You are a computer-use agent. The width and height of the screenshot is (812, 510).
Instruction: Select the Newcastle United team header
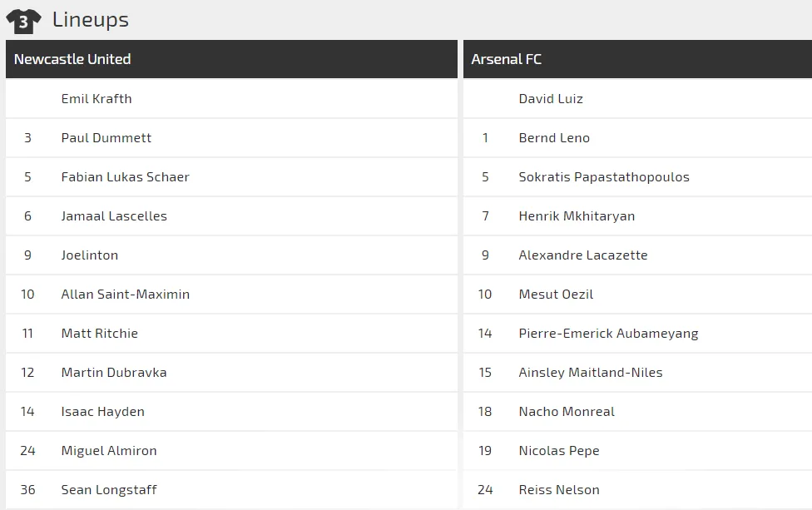tap(72, 59)
